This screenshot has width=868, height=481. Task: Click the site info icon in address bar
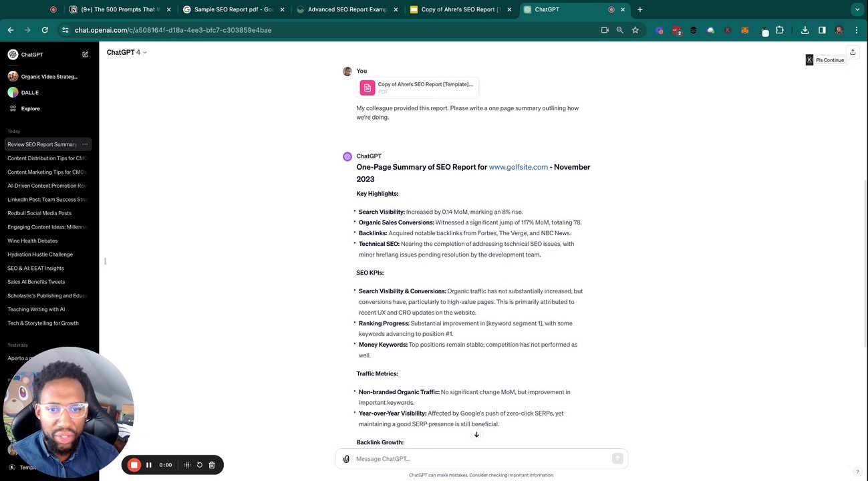click(x=65, y=30)
